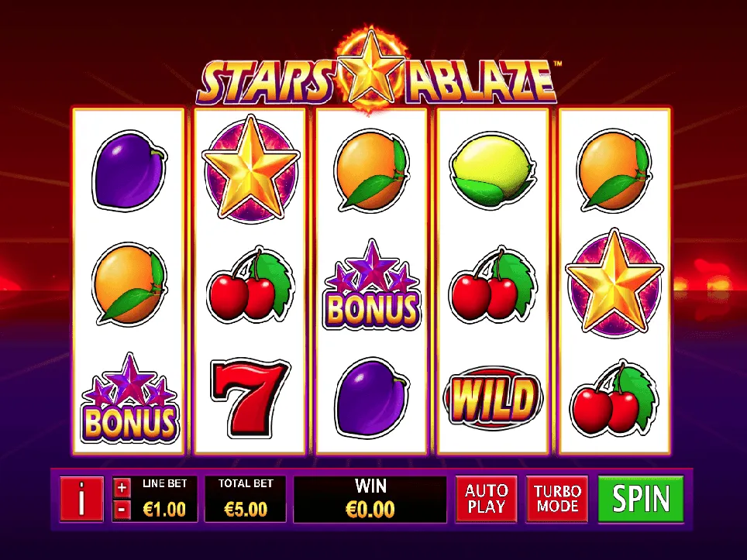Screen dimensions: 747x560
Task: Click the Stars Ablaze logo star
Action: coord(371,69)
